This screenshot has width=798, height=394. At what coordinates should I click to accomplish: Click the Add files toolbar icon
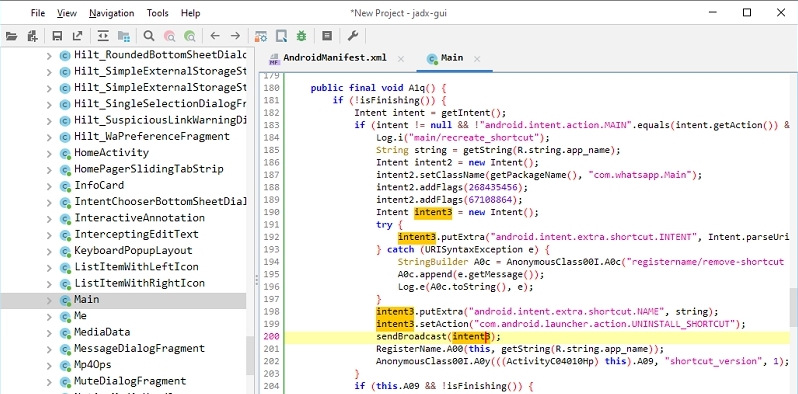point(33,36)
